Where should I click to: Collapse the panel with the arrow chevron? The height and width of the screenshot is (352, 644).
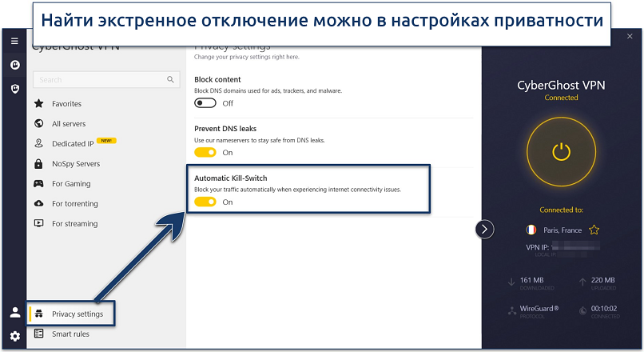click(x=485, y=230)
